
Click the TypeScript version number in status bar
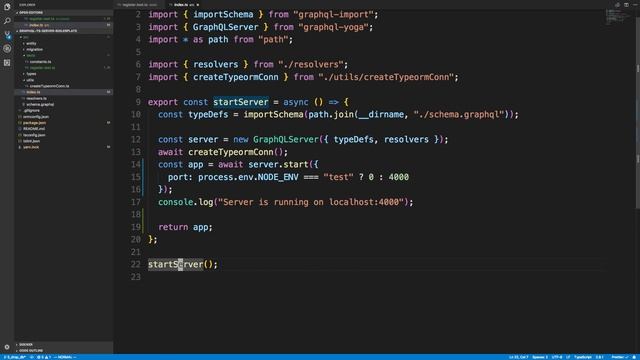pyautogui.click(x=600, y=357)
